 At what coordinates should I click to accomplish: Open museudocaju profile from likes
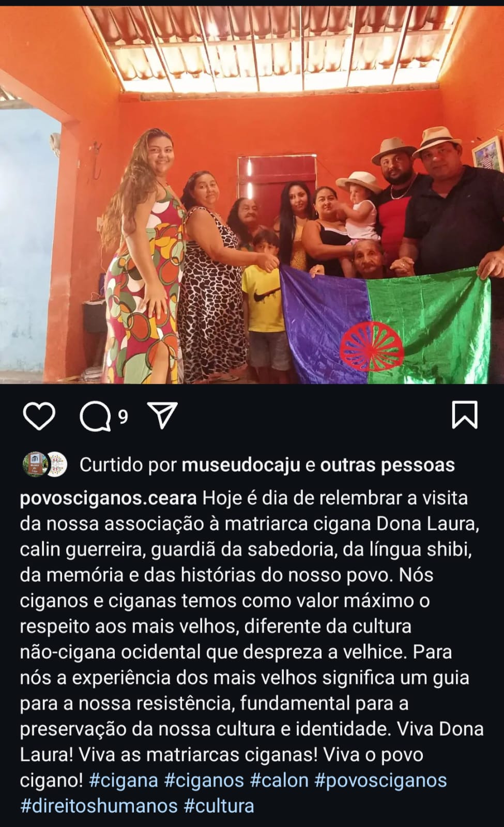[241, 465]
